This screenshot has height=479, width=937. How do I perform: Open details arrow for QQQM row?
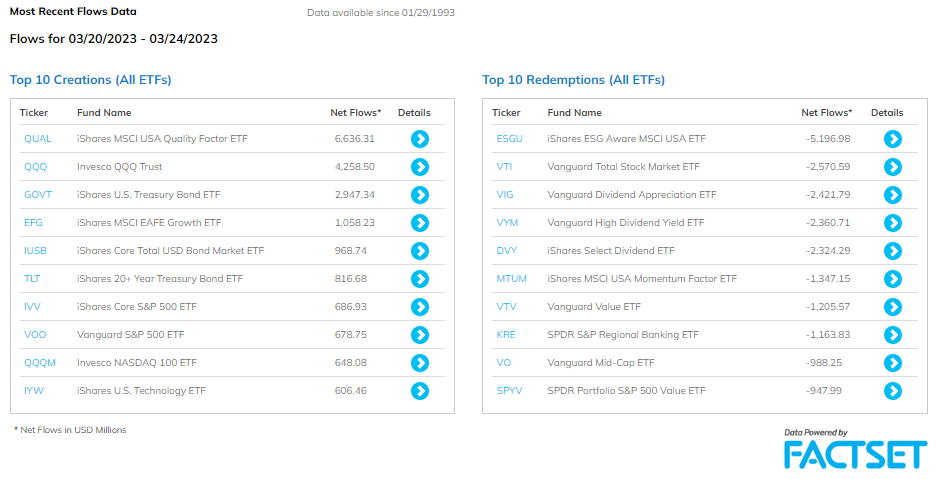419,363
